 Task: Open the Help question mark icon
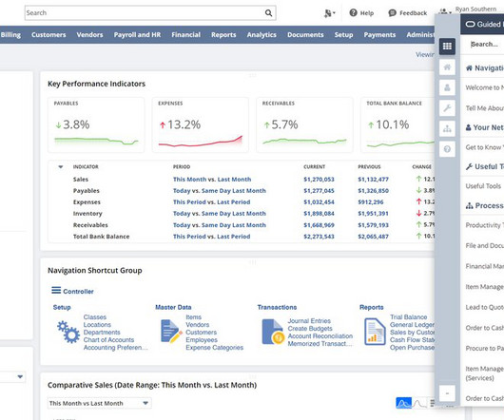[x=353, y=13]
